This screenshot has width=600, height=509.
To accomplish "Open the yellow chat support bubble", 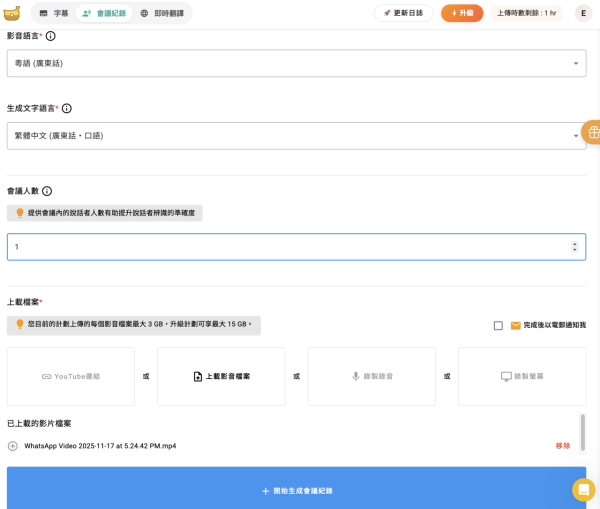I will [x=584, y=490].
